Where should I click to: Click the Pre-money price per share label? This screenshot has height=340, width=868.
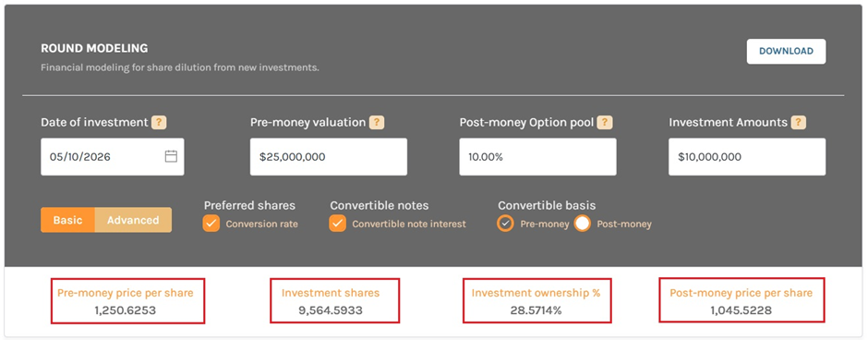(125, 293)
